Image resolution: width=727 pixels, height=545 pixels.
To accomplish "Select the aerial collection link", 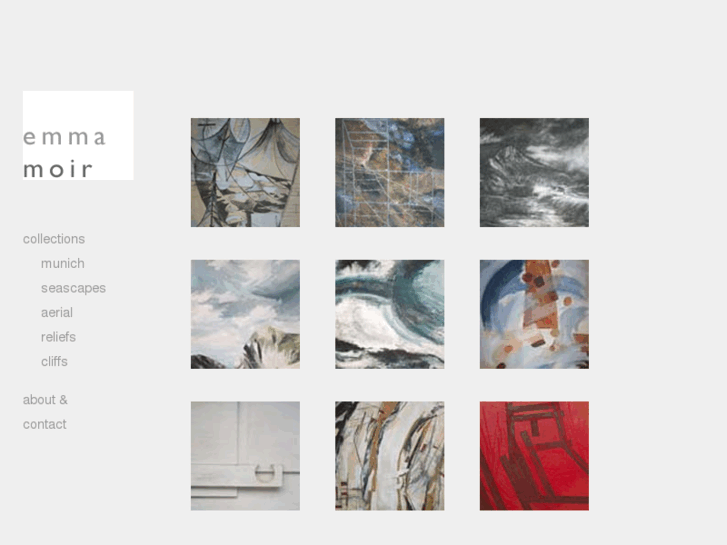I will (x=57, y=313).
